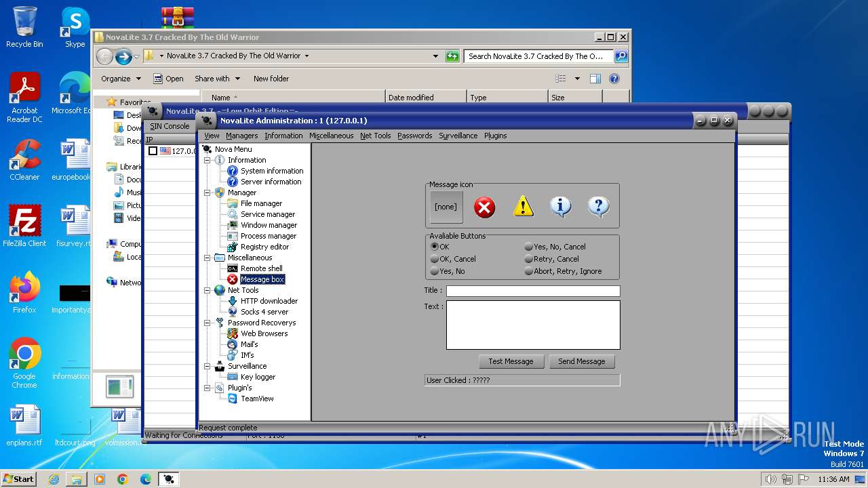Click the Message box red X icon

233,279
